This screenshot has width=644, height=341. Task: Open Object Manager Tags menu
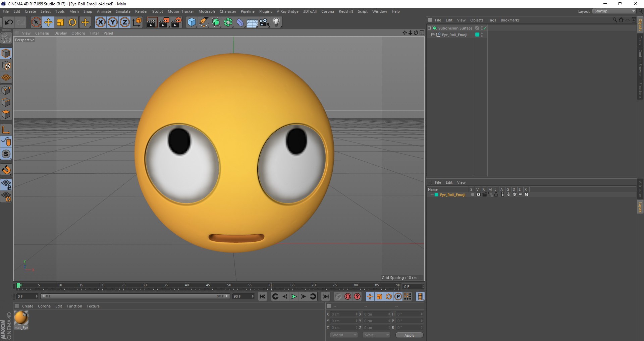pyautogui.click(x=492, y=20)
